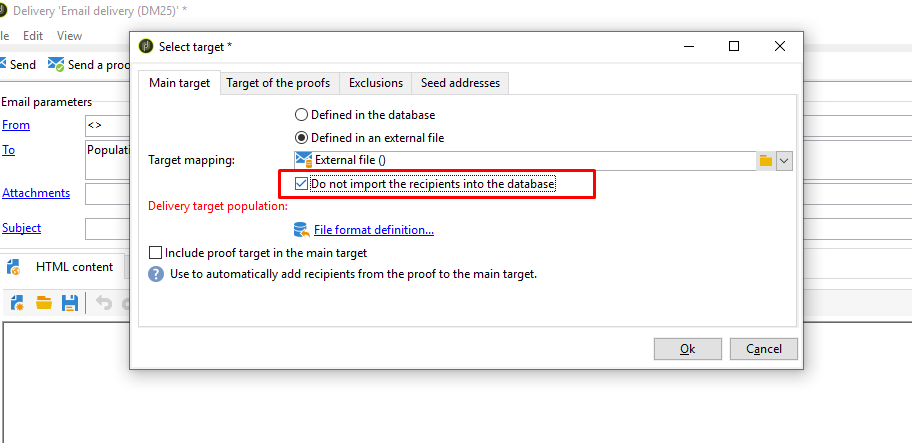Switch to Target of the proofs tab
The image size is (912, 443).
278,83
